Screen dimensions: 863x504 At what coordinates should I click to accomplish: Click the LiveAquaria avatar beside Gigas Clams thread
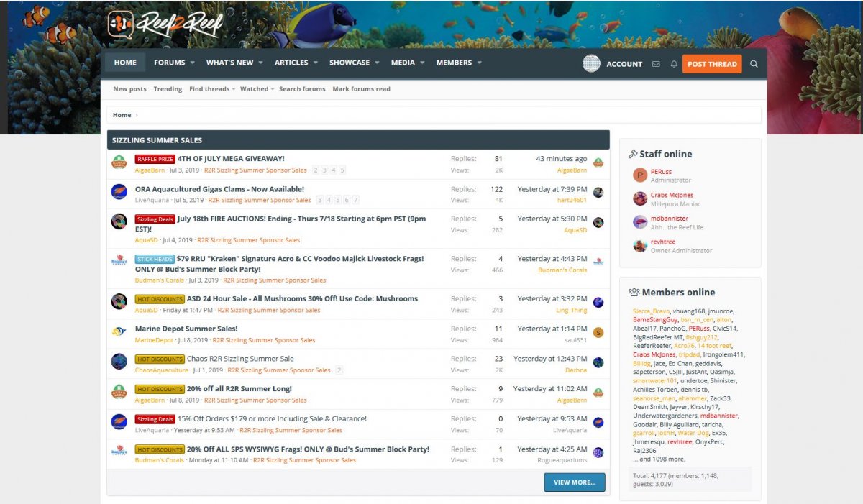119,192
